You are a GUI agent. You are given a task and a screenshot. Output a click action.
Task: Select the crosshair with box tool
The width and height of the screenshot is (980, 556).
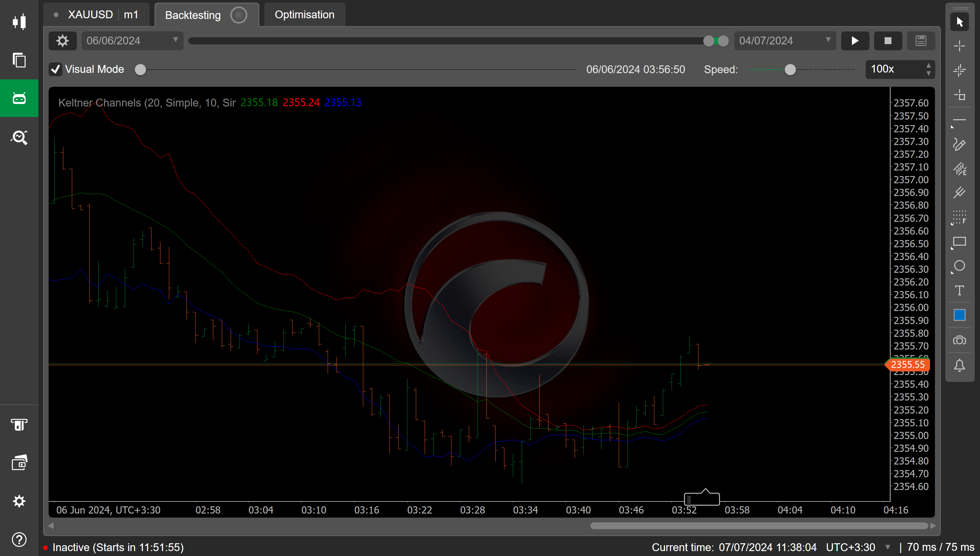pyautogui.click(x=959, y=94)
